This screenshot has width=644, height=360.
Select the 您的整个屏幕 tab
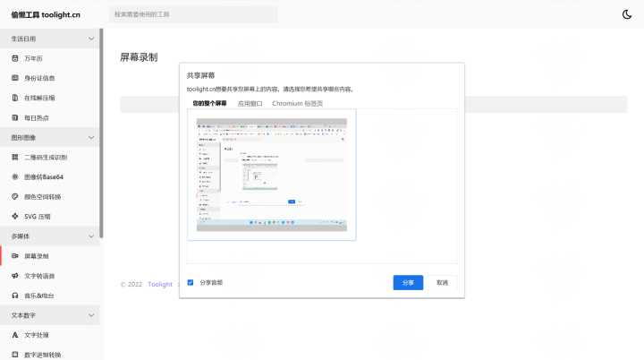(x=209, y=103)
